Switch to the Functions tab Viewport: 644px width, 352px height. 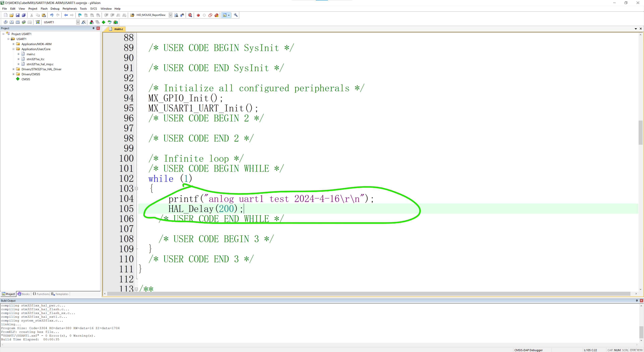[41, 294]
